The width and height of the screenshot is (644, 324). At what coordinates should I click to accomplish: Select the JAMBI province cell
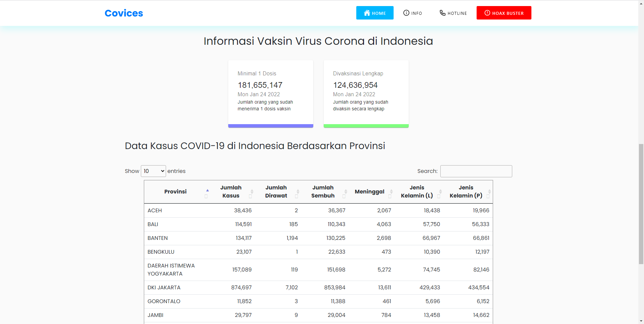coord(178,315)
